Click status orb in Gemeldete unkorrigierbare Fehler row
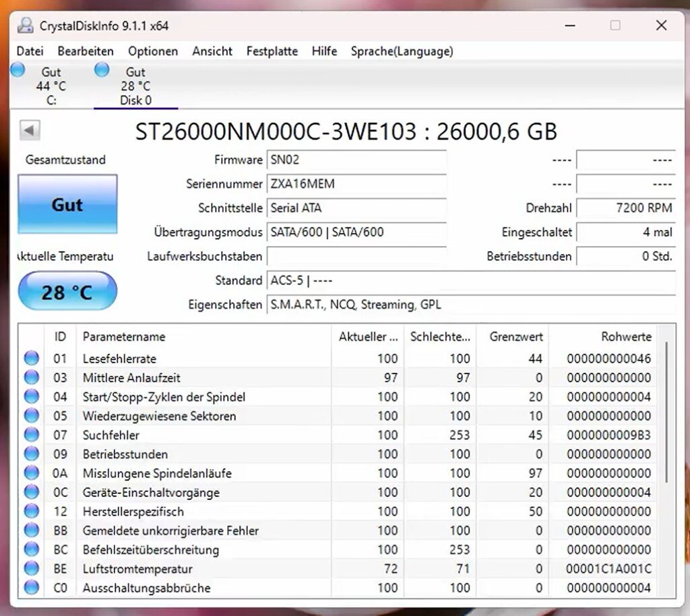Image resolution: width=690 pixels, height=616 pixels. [31, 530]
